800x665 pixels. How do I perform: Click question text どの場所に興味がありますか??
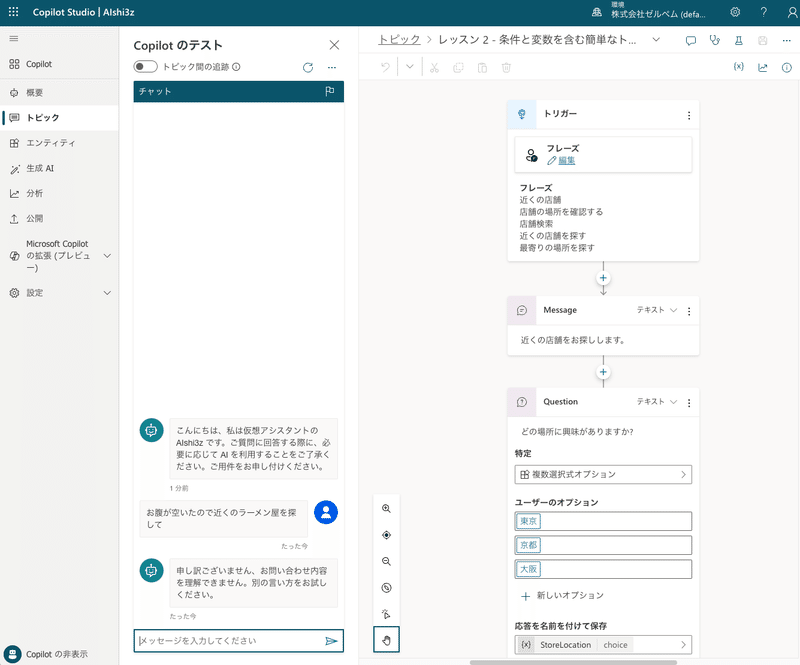coord(577,432)
